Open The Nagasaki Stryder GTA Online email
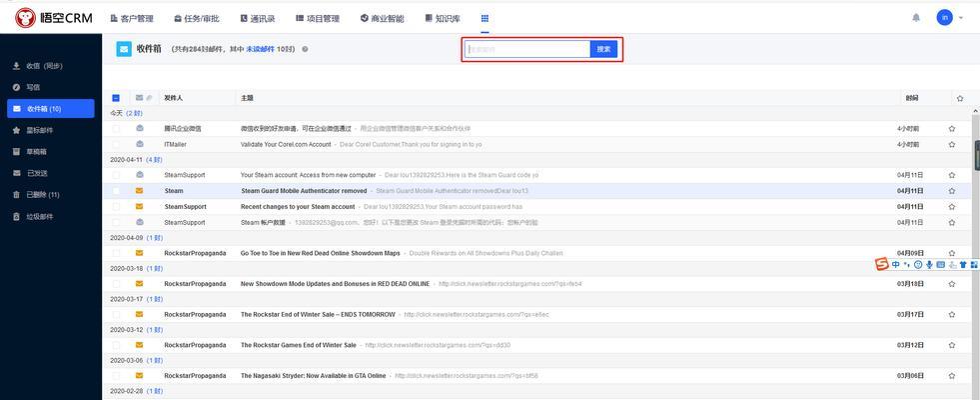This screenshot has width=980, height=400. click(x=313, y=376)
